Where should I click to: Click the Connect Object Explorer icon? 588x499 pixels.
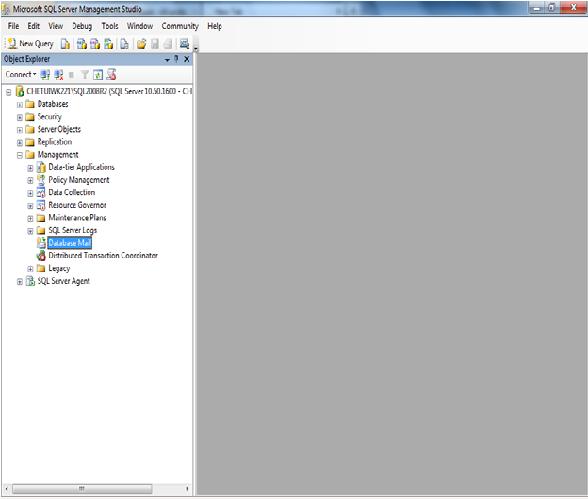pyautogui.click(x=45, y=75)
